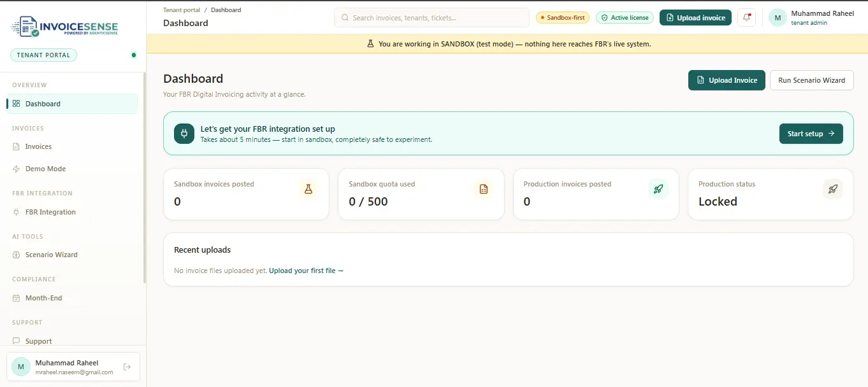The height and width of the screenshot is (387, 868).
Task: Open Month-End compliance page
Action: [72, 298]
